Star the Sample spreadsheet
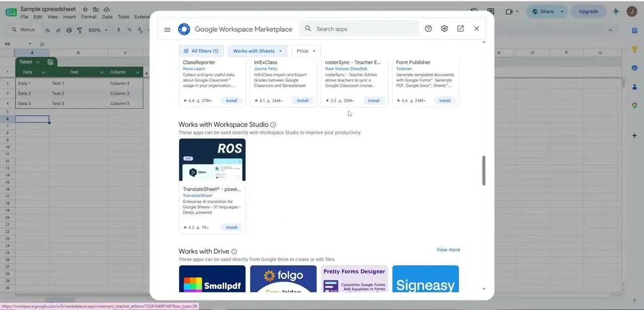 (85, 10)
